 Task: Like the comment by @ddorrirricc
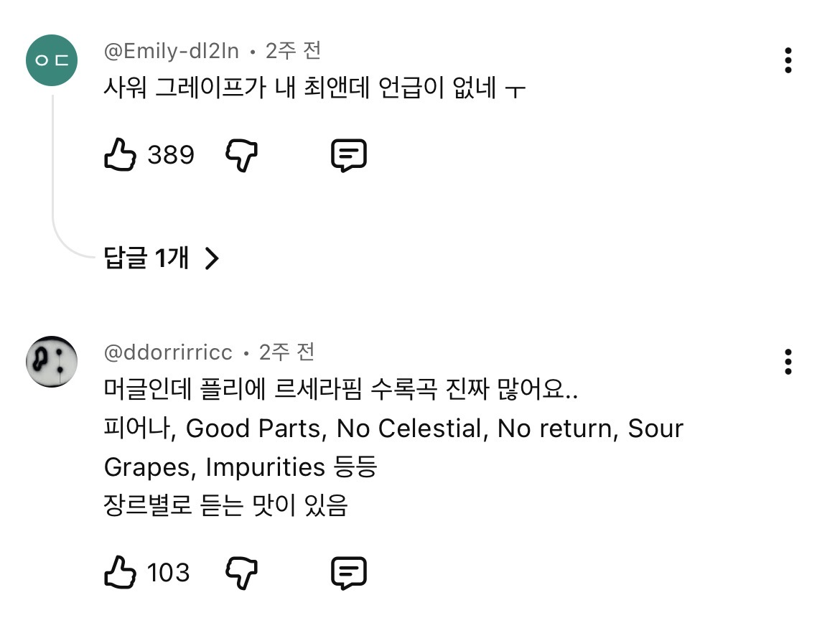pyautogui.click(x=120, y=572)
